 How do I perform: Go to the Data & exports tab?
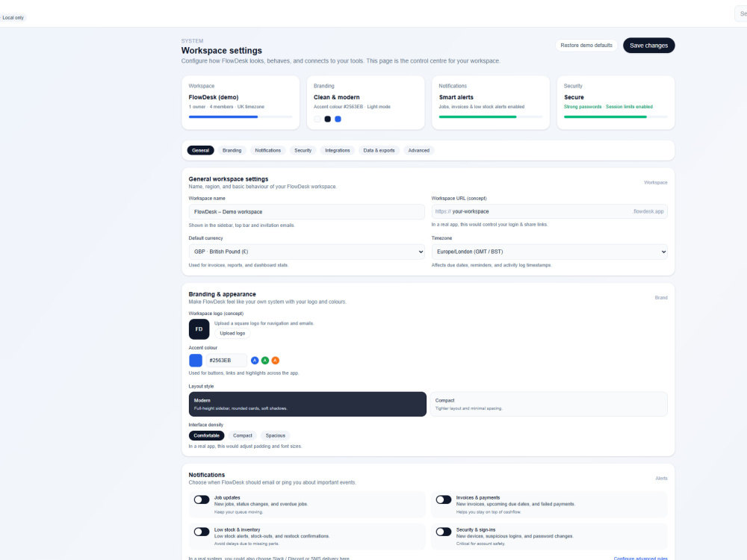(x=379, y=151)
